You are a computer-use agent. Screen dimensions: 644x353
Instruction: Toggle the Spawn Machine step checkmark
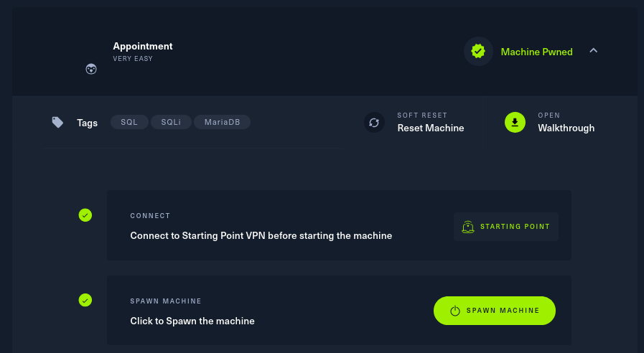(x=85, y=300)
